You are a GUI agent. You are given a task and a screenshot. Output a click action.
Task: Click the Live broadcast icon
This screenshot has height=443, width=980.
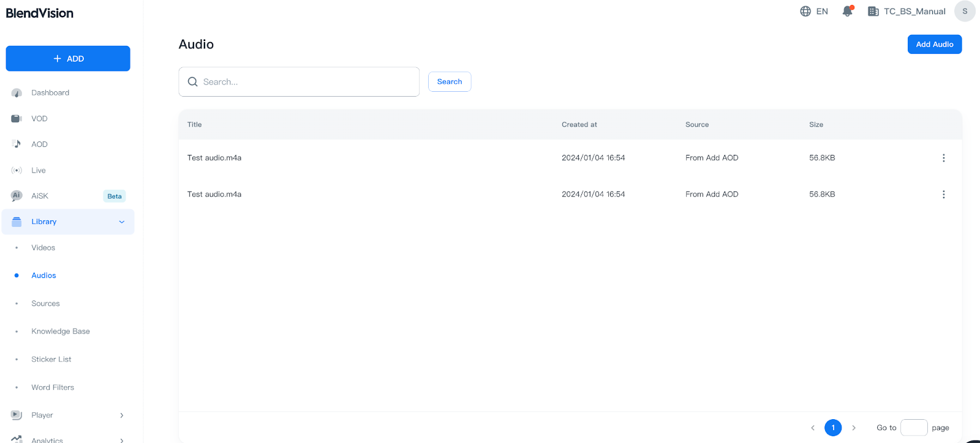pos(17,171)
